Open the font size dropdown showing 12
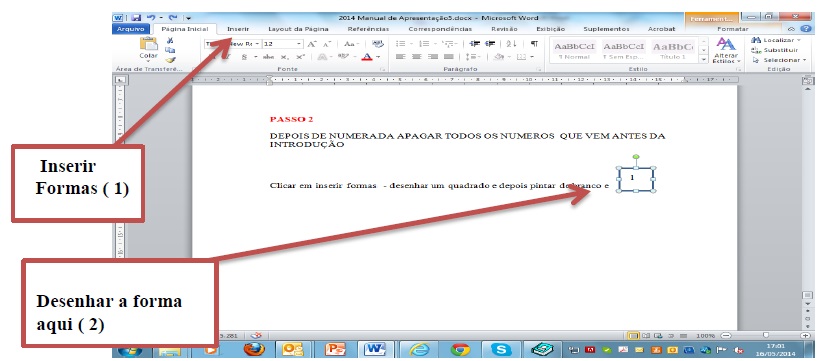Screen dimensions: 829x361 pos(300,44)
